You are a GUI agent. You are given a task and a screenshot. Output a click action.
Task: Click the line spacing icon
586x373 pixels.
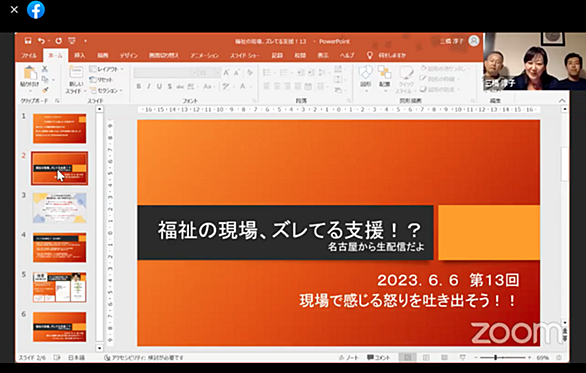point(321,73)
